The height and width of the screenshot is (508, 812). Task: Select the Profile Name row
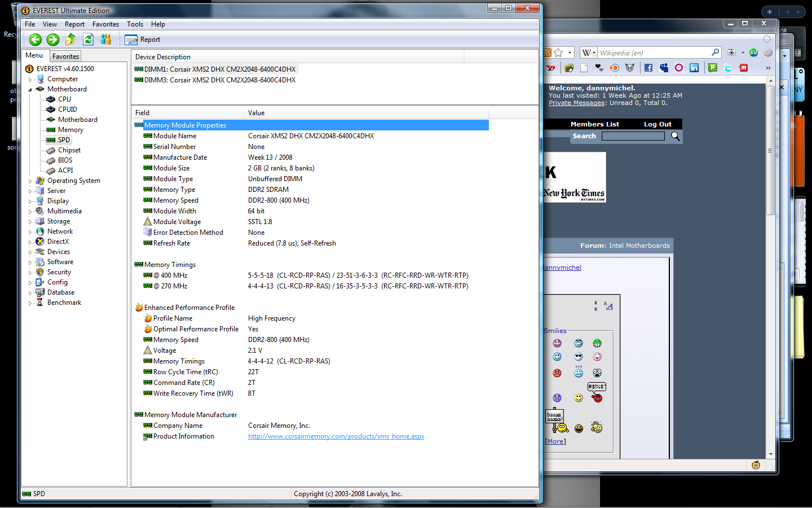tap(311, 318)
